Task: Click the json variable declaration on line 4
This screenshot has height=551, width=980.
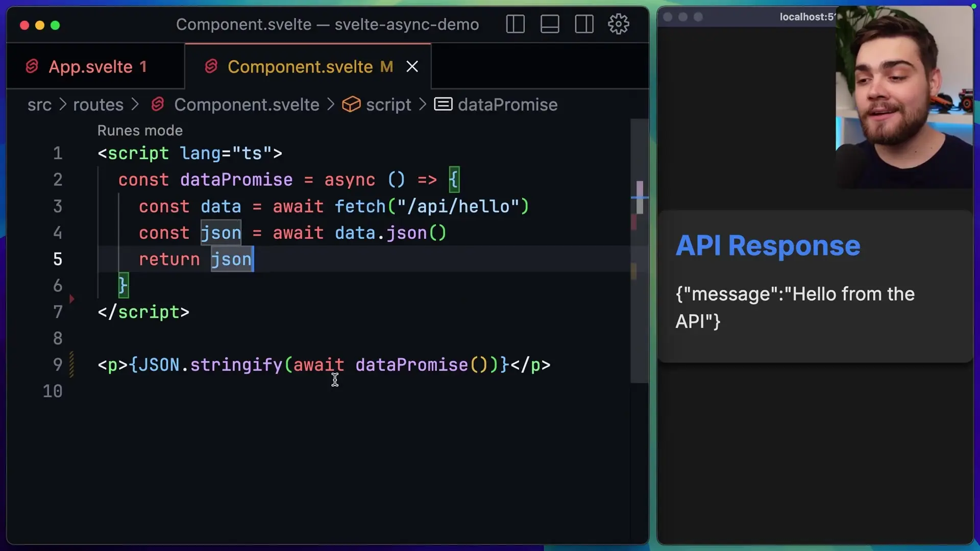Action: coord(220,233)
